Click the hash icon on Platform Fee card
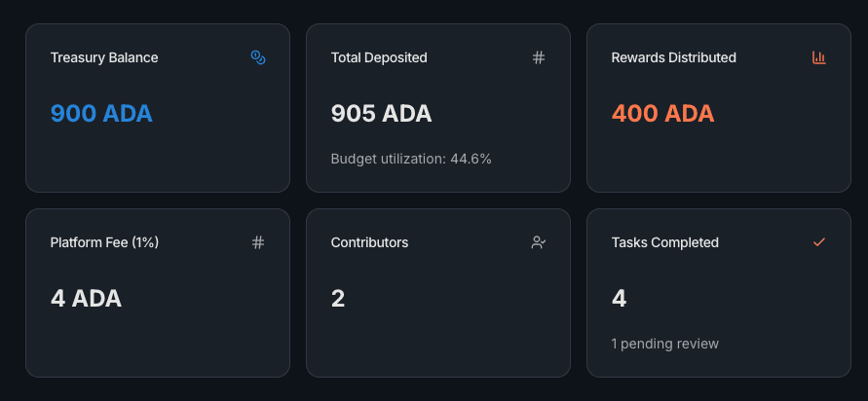Viewport: 868px width, 401px height. 258,242
